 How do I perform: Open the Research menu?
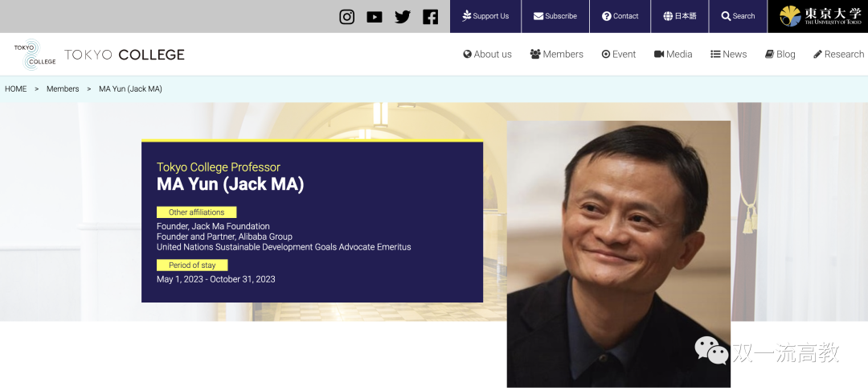pyautogui.click(x=838, y=54)
